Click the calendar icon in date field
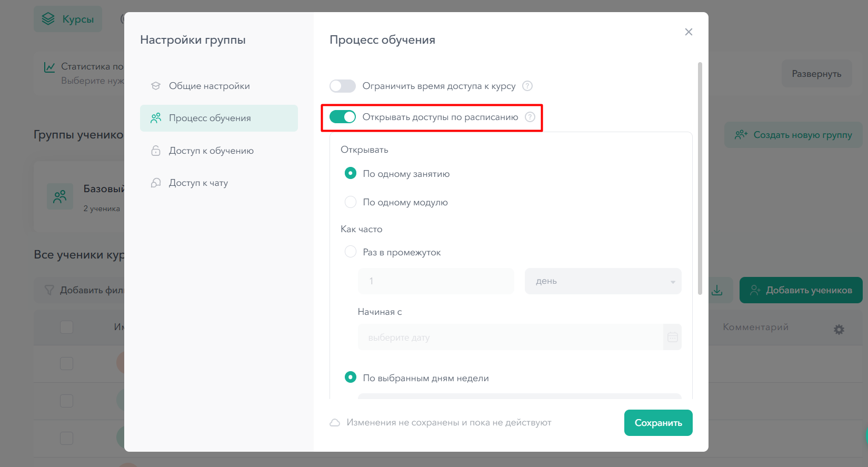This screenshot has height=467, width=868. tap(672, 337)
